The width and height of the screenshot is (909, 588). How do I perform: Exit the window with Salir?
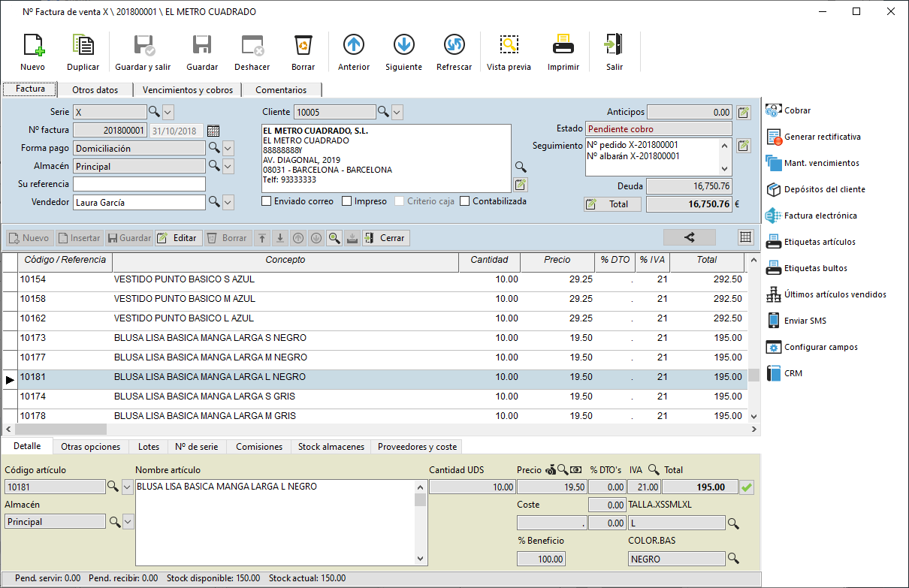pyautogui.click(x=615, y=52)
